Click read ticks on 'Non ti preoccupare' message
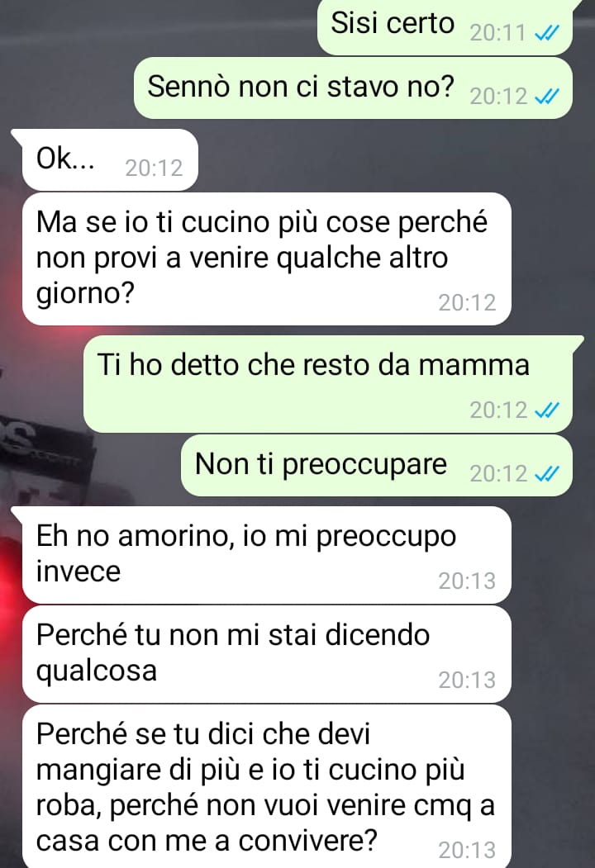 [x=547, y=474]
